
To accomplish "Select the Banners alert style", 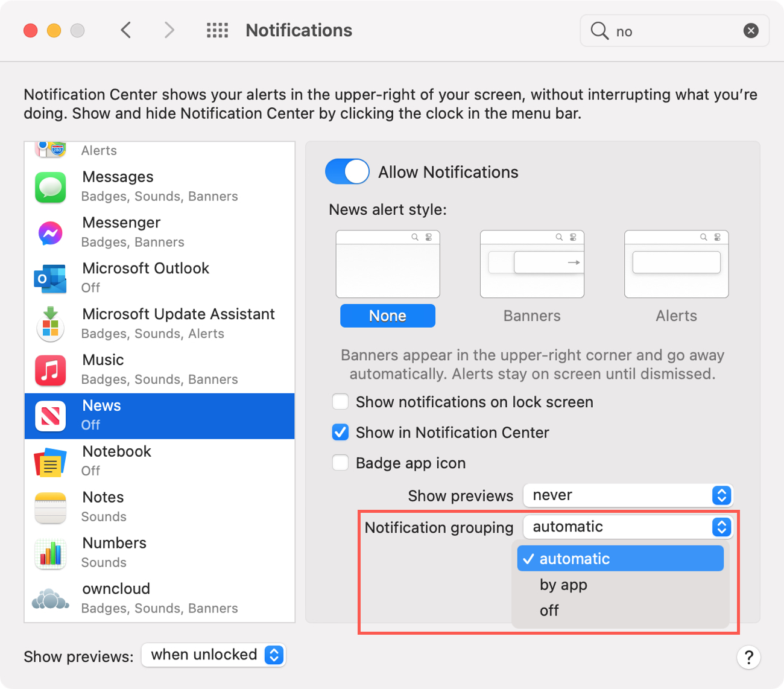I will click(531, 264).
